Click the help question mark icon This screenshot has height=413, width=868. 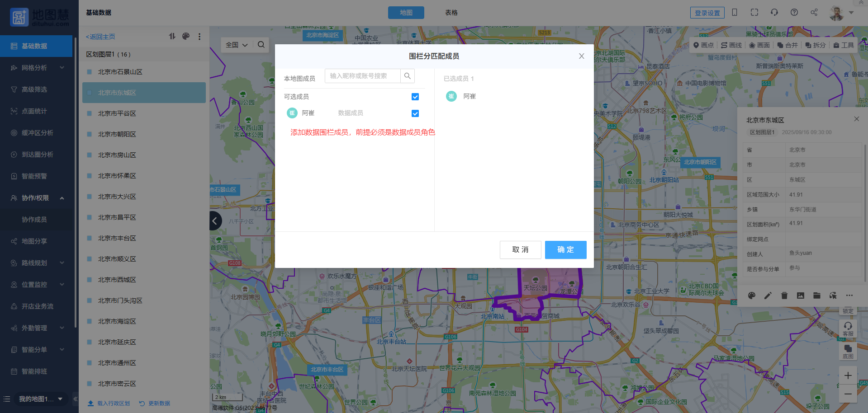click(x=794, y=13)
